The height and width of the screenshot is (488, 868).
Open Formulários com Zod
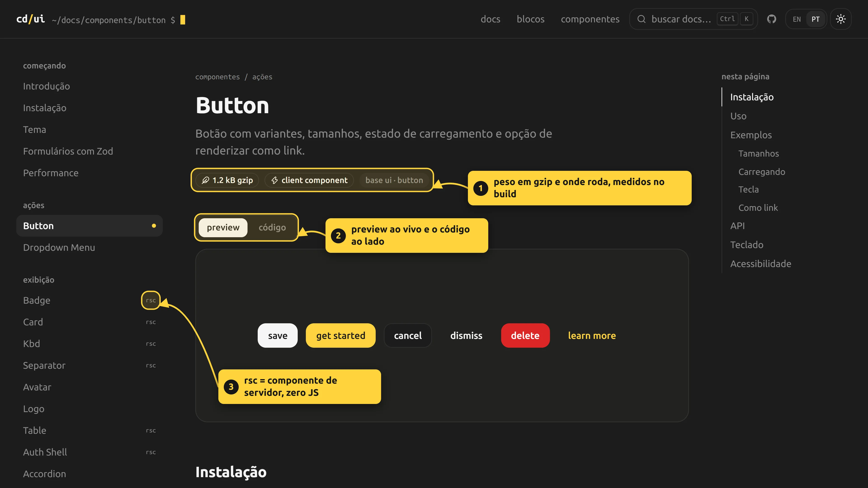[89, 151]
